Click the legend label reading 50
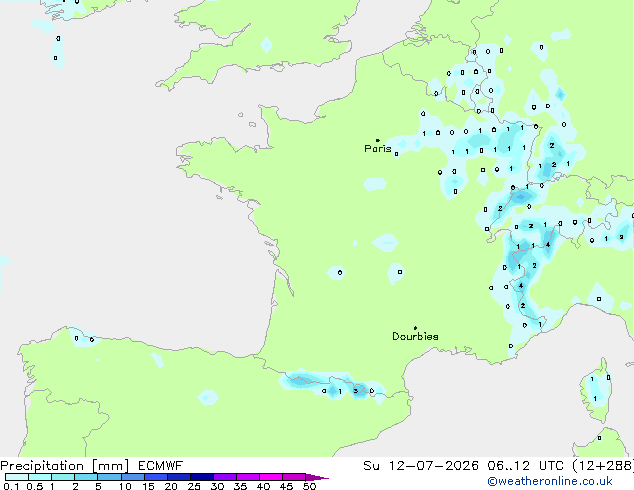634x490 pixels. pyautogui.click(x=309, y=486)
